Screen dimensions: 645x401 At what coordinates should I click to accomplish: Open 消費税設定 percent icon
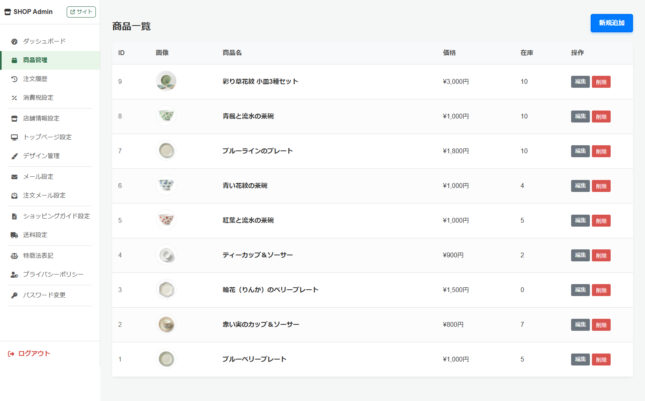[14, 98]
